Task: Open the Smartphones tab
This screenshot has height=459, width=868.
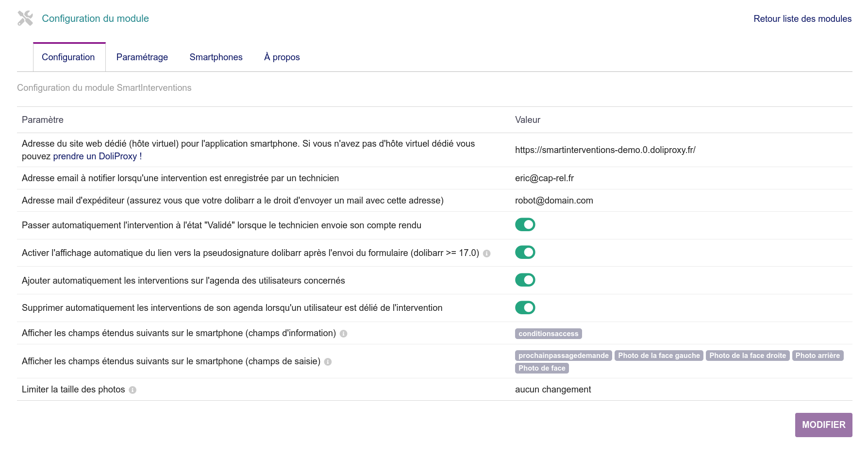Action: 216,57
